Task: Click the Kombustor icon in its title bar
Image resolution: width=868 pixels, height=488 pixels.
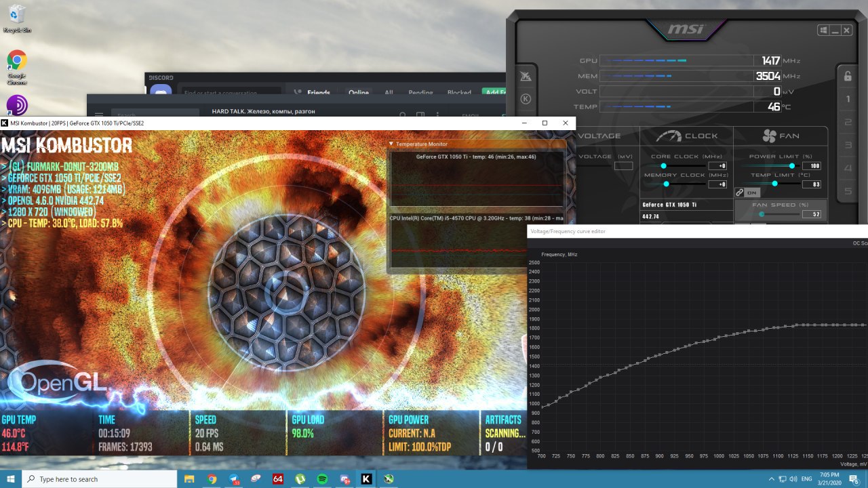Action: pyautogui.click(x=5, y=123)
